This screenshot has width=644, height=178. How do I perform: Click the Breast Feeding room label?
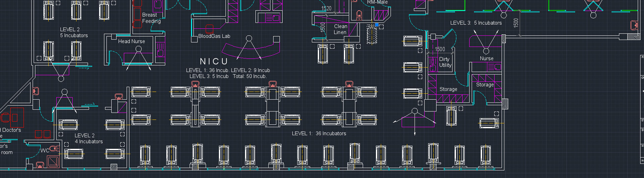click(x=151, y=18)
